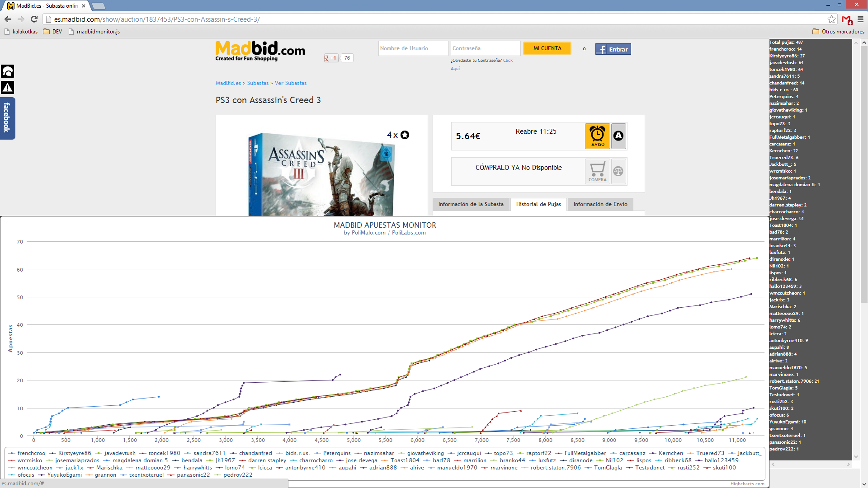
Task: Toggle the toncek1980 series in legend
Action: click(x=160, y=453)
